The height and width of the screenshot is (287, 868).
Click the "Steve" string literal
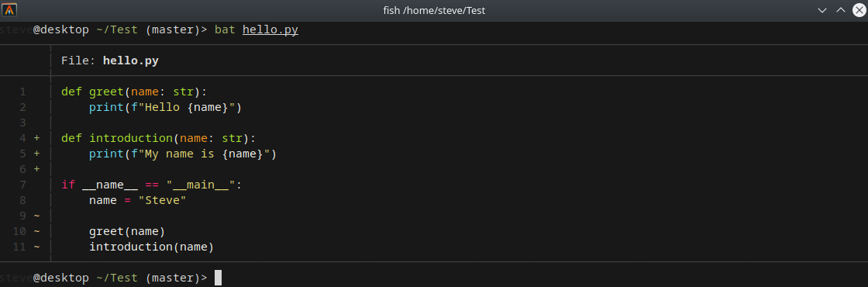[162, 200]
